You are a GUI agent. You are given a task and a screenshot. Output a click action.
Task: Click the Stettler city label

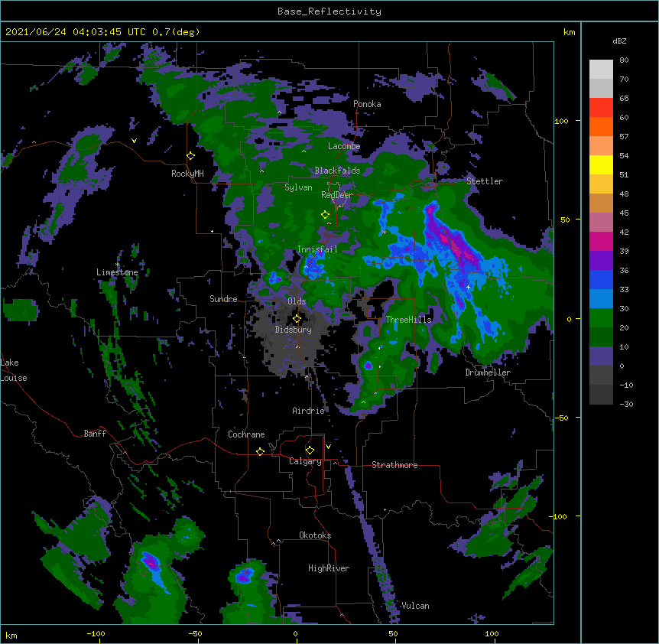point(485,181)
